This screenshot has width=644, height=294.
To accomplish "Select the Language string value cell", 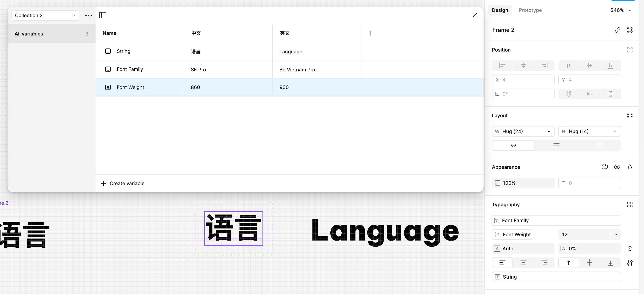I will tap(317, 51).
